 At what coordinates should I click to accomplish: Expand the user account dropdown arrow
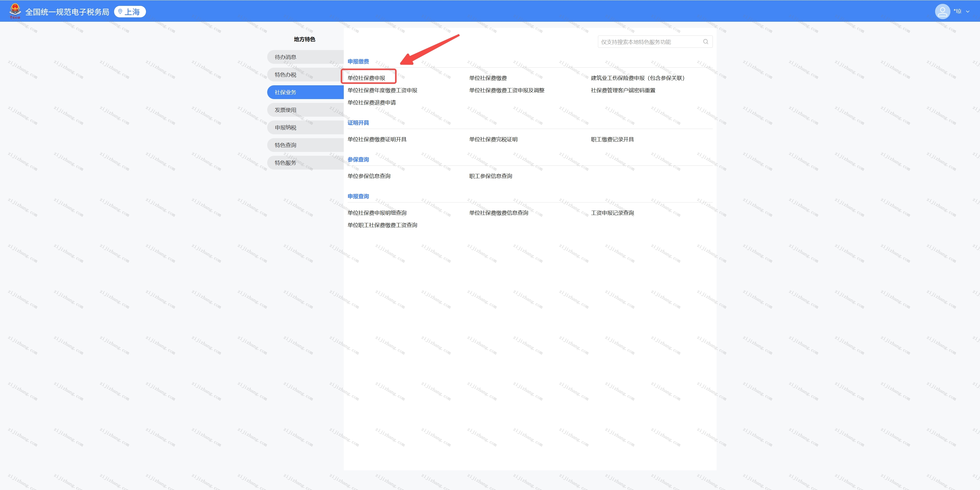pos(968,12)
